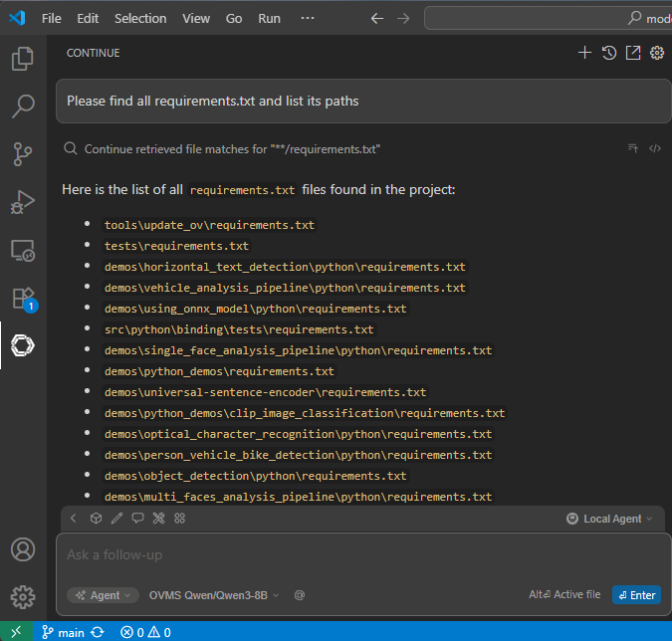Open Continue chat in a new window
This screenshot has width=672, height=641.
coord(632,53)
